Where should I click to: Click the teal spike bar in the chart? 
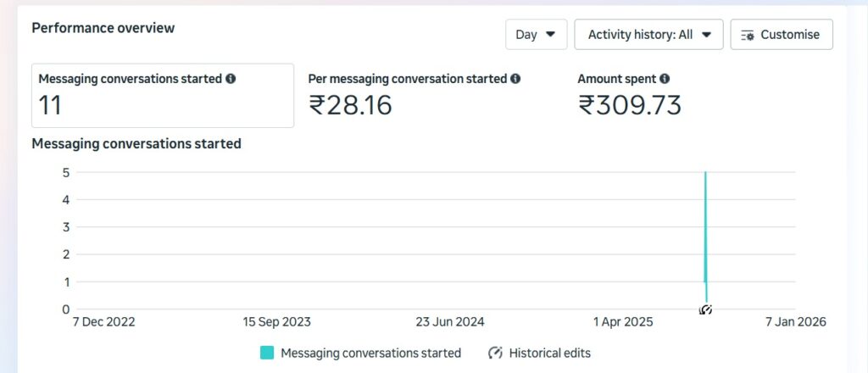coord(705,237)
